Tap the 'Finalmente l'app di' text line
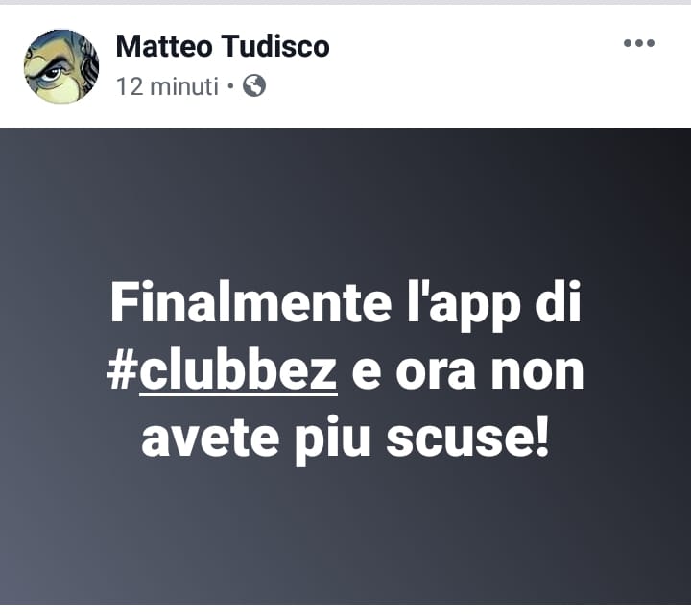 345,304
